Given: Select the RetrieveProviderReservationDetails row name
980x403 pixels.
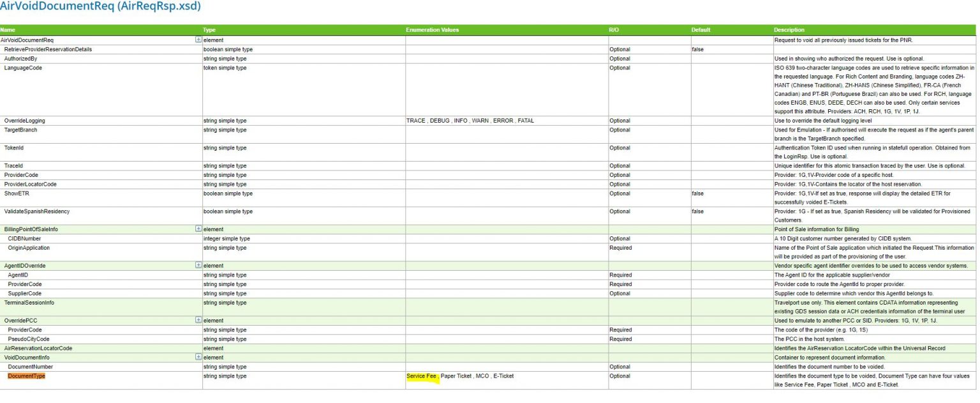Looking at the screenshot, I should [x=48, y=49].
